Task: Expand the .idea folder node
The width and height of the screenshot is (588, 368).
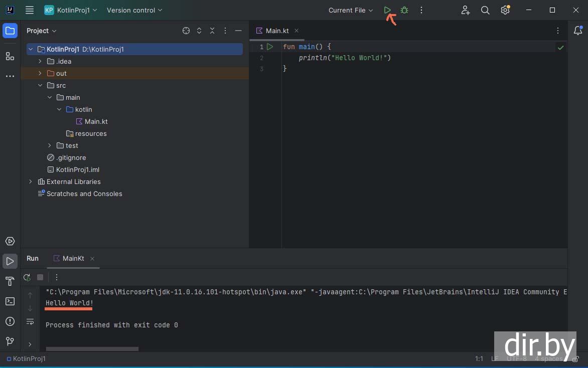Action: click(x=40, y=61)
